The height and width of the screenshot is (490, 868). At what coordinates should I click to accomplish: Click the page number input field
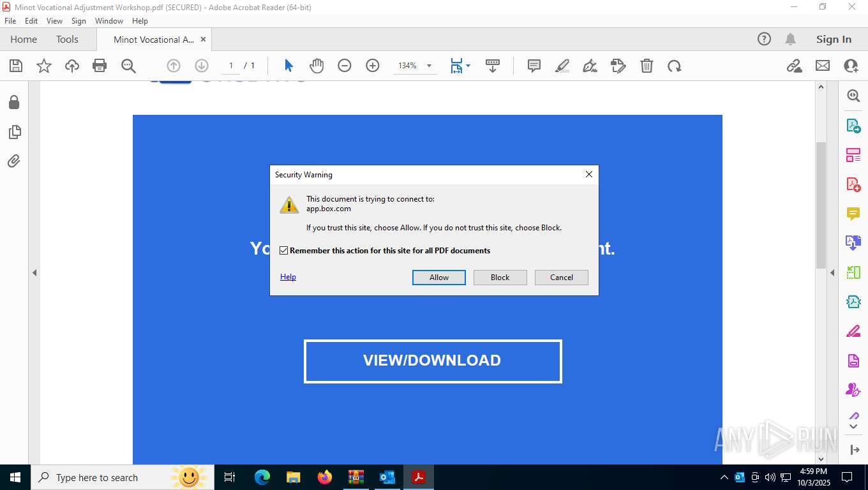coord(230,66)
